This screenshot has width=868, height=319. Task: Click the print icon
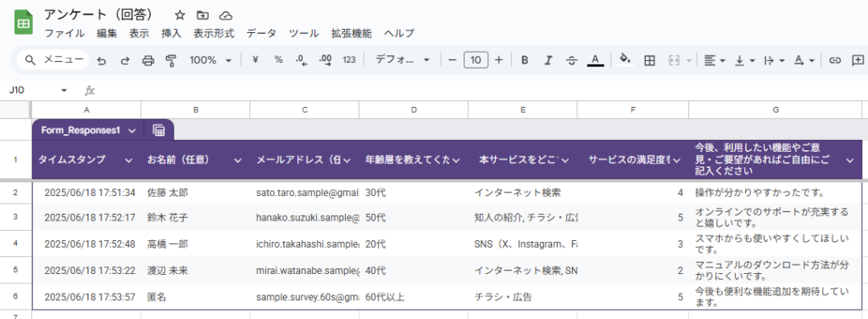pos(147,60)
